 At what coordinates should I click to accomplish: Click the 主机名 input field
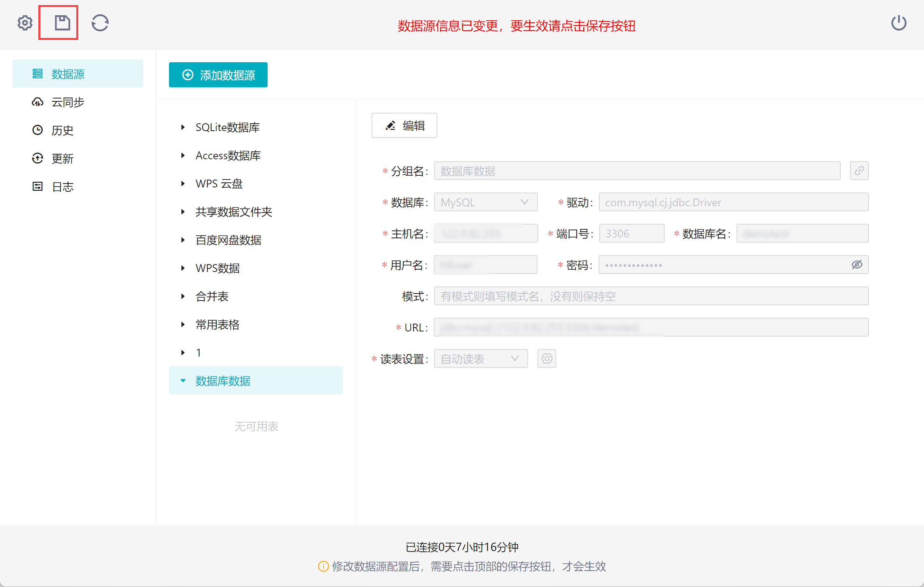tap(486, 233)
